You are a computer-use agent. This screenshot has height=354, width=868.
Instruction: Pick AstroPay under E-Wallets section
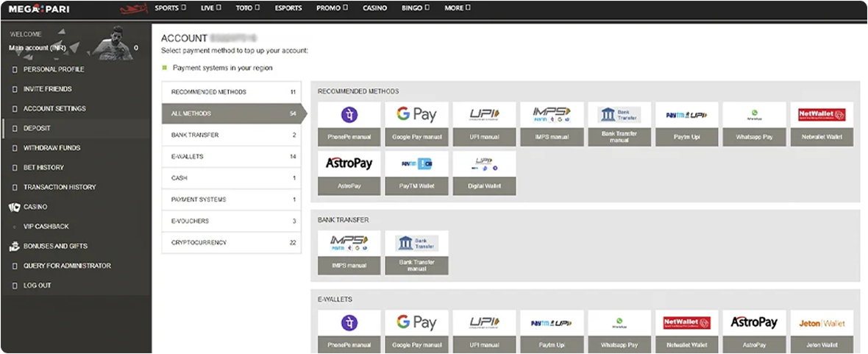pyautogui.click(x=755, y=331)
